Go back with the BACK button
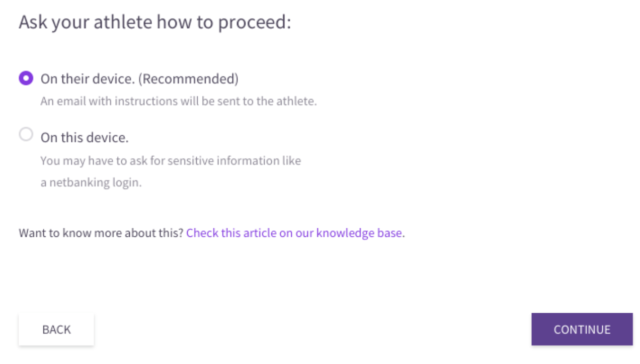640x364 pixels. click(x=56, y=329)
